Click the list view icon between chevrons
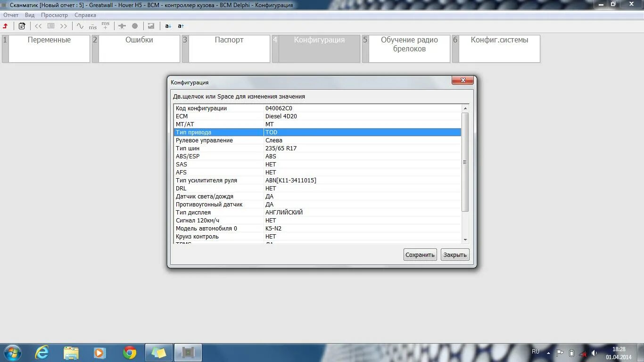Image resolution: width=644 pixels, height=362 pixels. [x=51, y=26]
